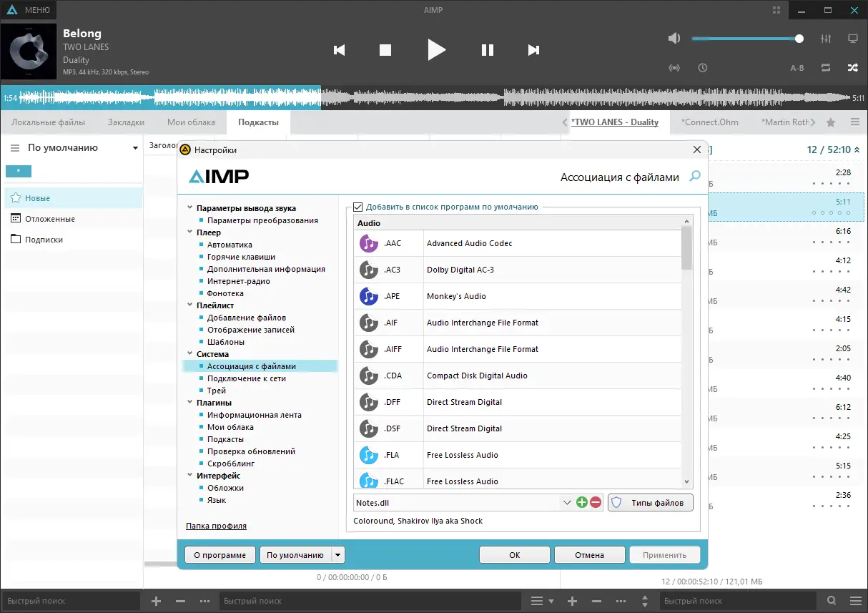Collapse the Плеер tree section
Screen dimensions: 868x613
[189, 232]
